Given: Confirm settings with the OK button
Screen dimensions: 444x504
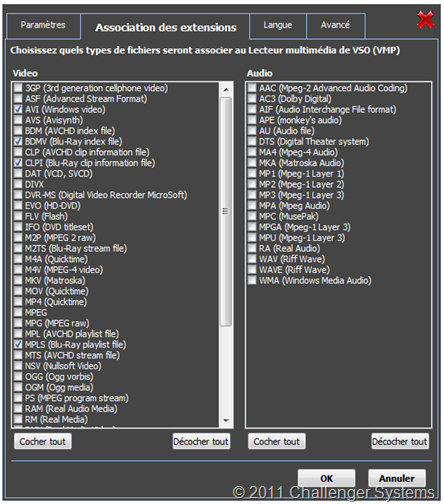Looking at the screenshot, I should point(326,478).
